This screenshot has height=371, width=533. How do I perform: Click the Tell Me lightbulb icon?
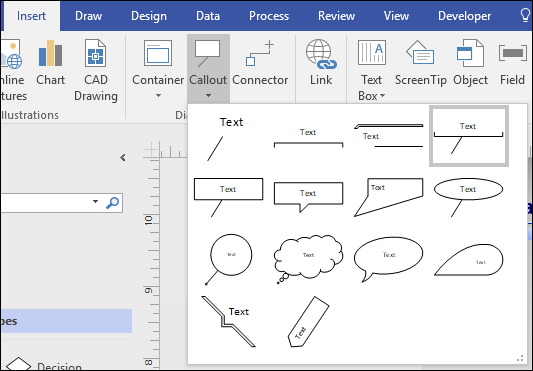(526, 15)
